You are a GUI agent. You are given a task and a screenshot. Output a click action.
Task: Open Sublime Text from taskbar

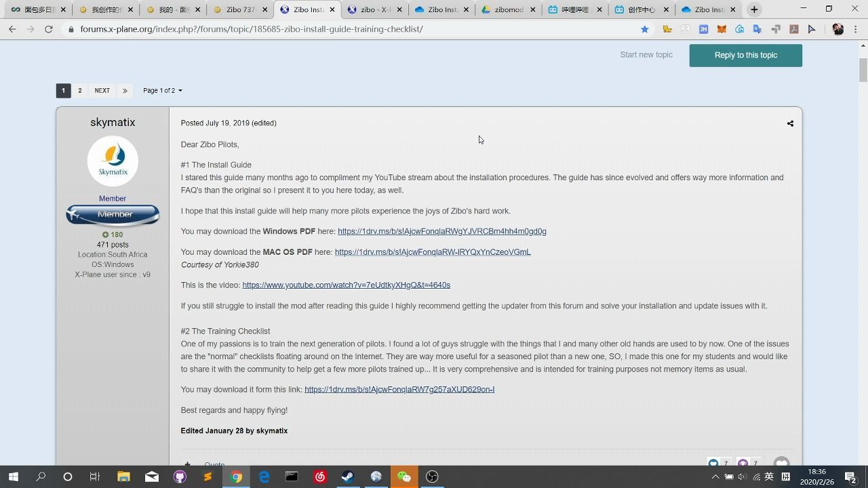(x=208, y=476)
